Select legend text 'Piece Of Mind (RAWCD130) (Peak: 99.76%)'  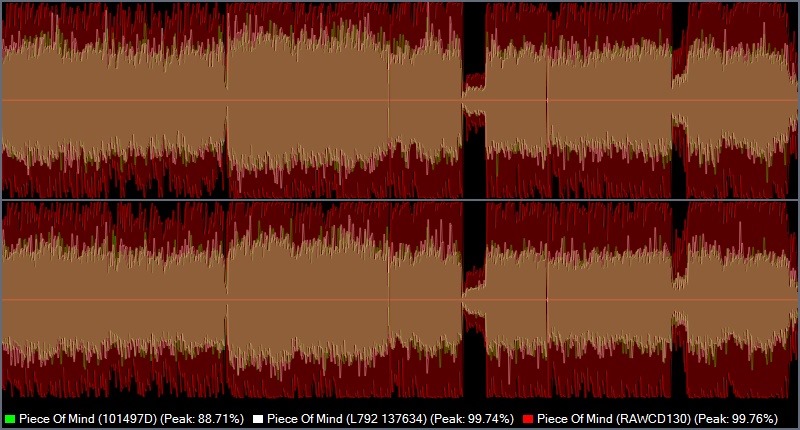(658, 419)
